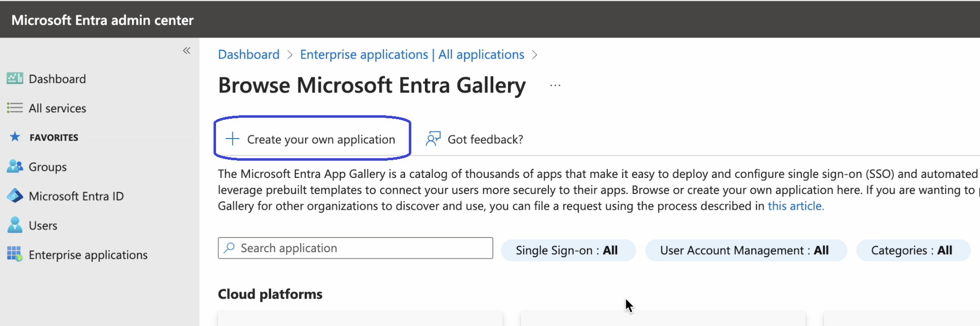Click Got feedback? button
Image resolution: width=980 pixels, height=326 pixels.
tap(475, 139)
